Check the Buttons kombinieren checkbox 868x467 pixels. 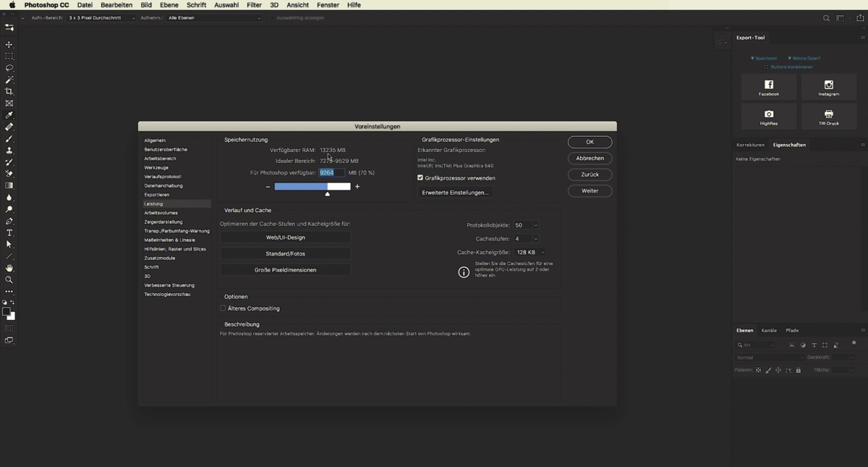pyautogui.click(x=767, y=67)
